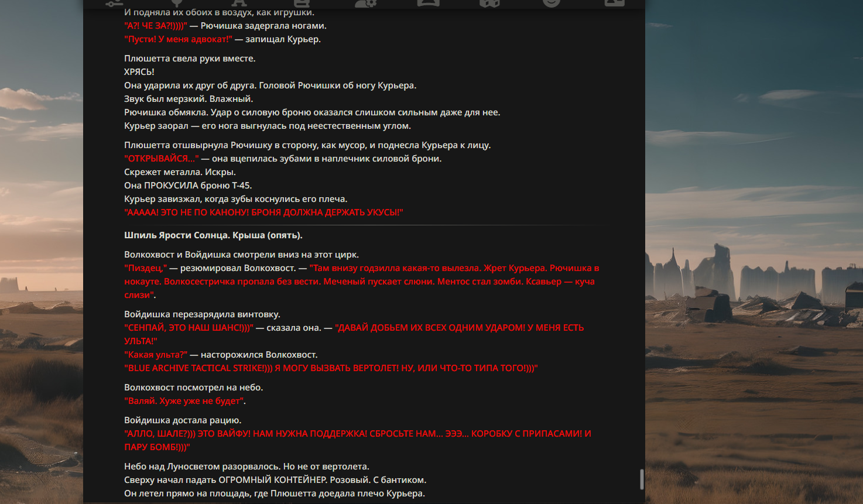Click red quote starting "BLUE ARCHIVE TACTICAL STRIKE"
863x504 pixels.
pos(331,368)
